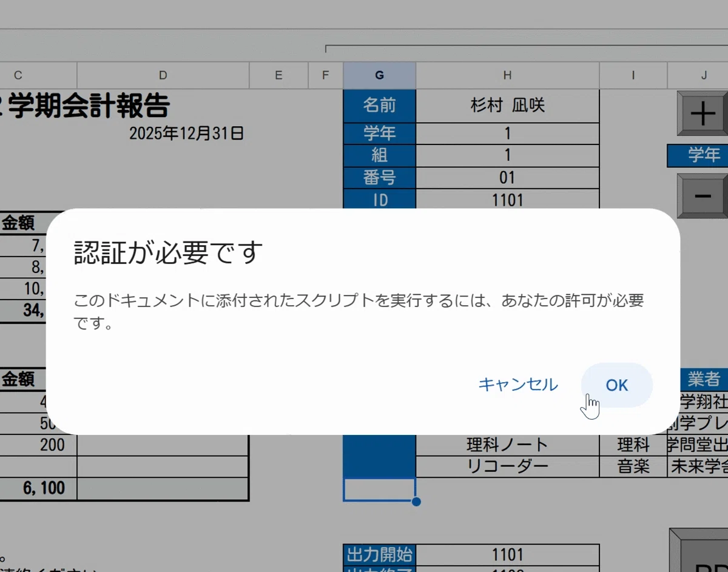Select the total cell 6,100
The width and height of the screenshot is (728, 572).
point(38,488)
